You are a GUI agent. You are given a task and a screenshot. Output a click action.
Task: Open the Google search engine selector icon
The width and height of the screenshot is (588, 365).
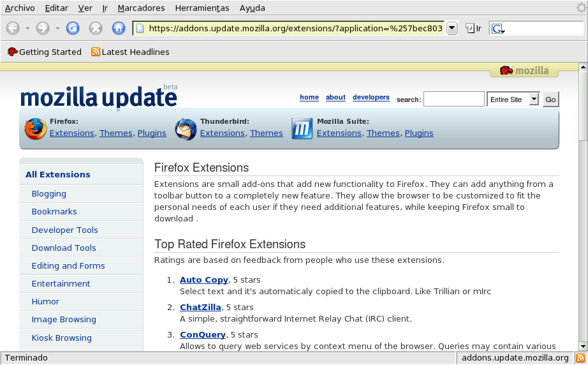[x=497, y=29]
